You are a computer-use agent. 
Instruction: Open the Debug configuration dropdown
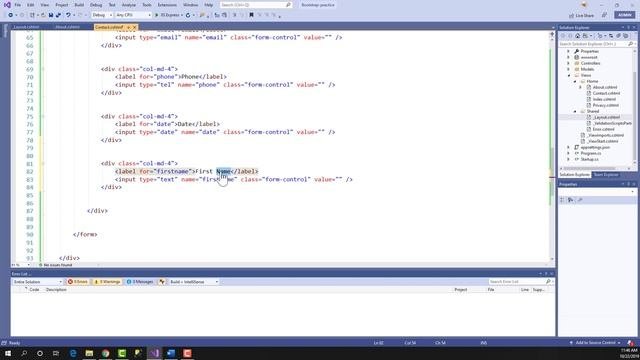(x=102, y=15)
